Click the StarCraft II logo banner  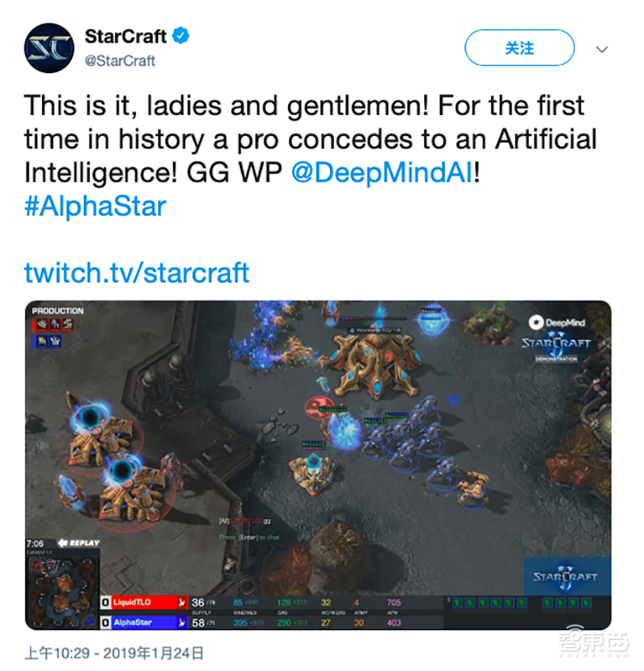(x=567, y=576)
